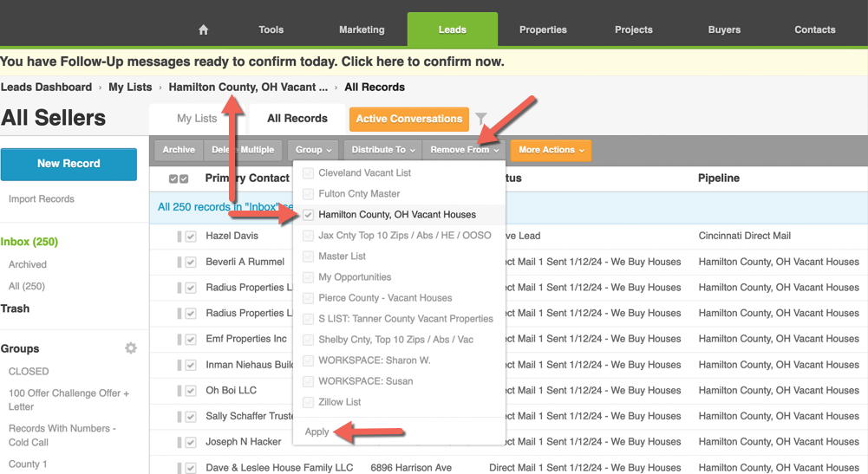
Task: Click the drag handle beside Hazel Davis
Action: click(179, 237)
